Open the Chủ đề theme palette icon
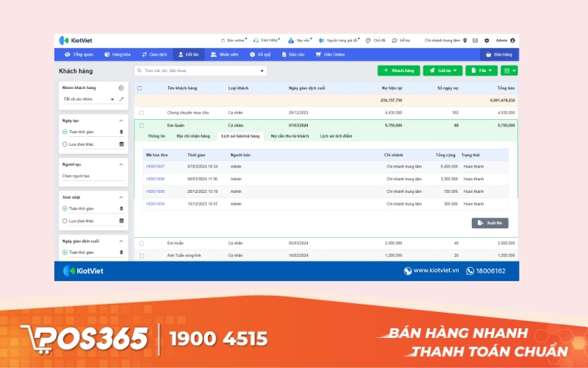 pyautogui.click(x=368, y=40)
